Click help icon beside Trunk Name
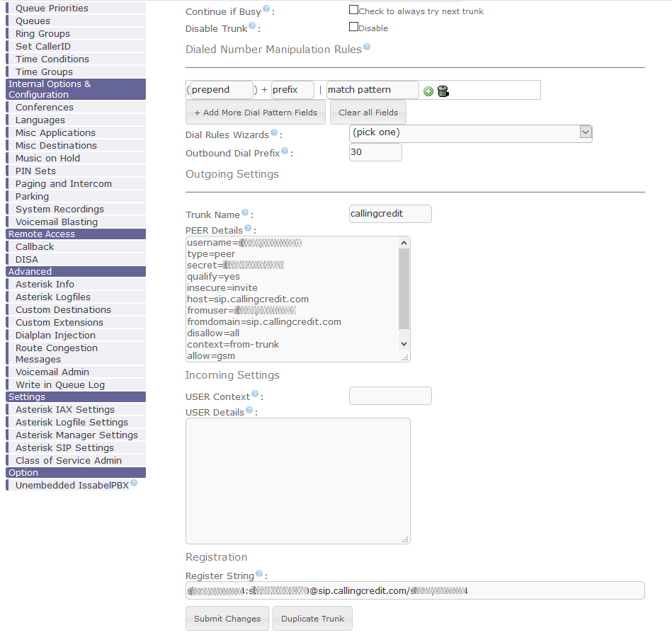The height and width of the screenshot is (635, 672). point(245,212)
